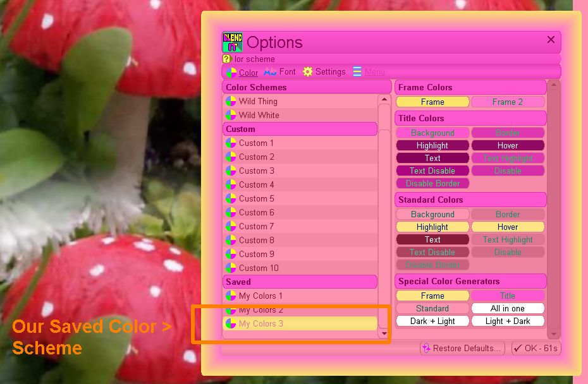Select the Wild White scheme
Screen dimensions: 588x384
[x=259, y=115]
